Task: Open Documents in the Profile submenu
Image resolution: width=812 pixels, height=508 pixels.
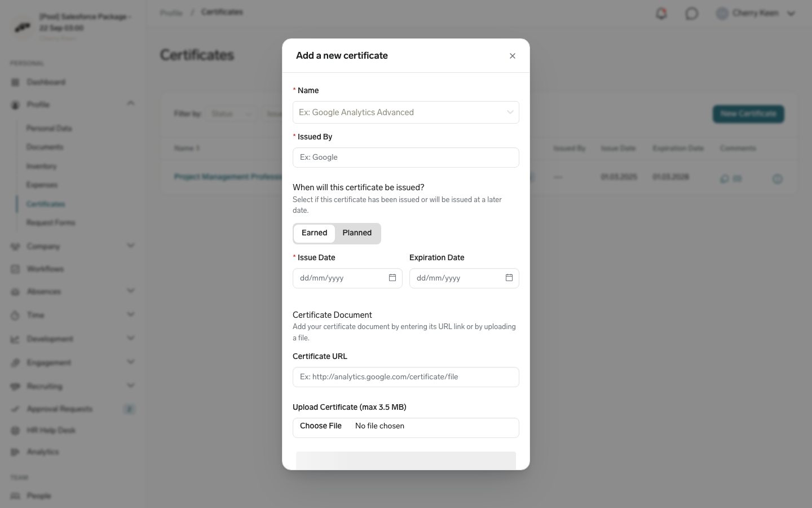Action: tap(45, 147)
